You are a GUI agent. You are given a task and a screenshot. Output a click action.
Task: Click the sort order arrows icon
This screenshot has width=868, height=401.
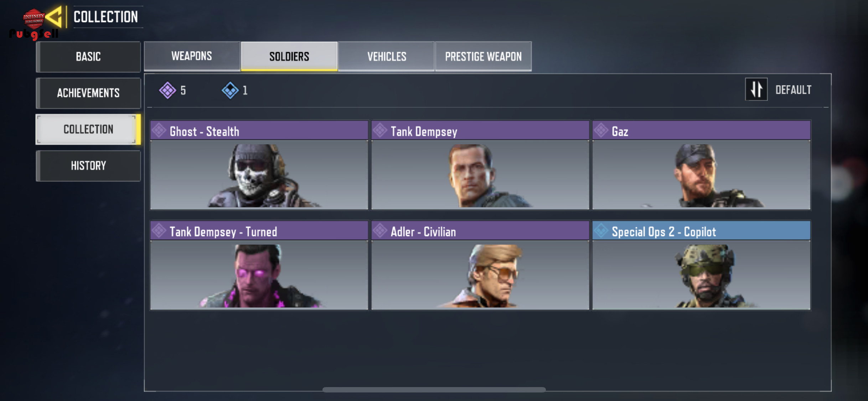point(756,89)
